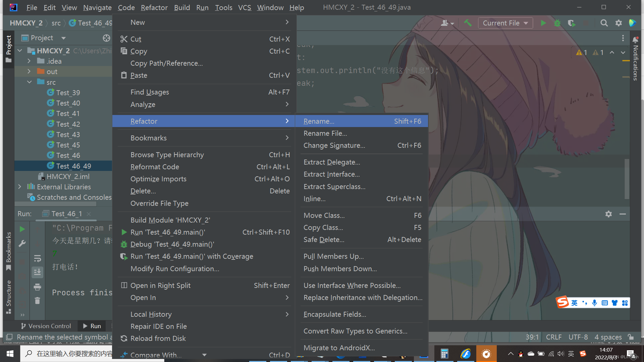Open IDE settings gear in top toolbar
644x362 pixels.
point(619,23)
